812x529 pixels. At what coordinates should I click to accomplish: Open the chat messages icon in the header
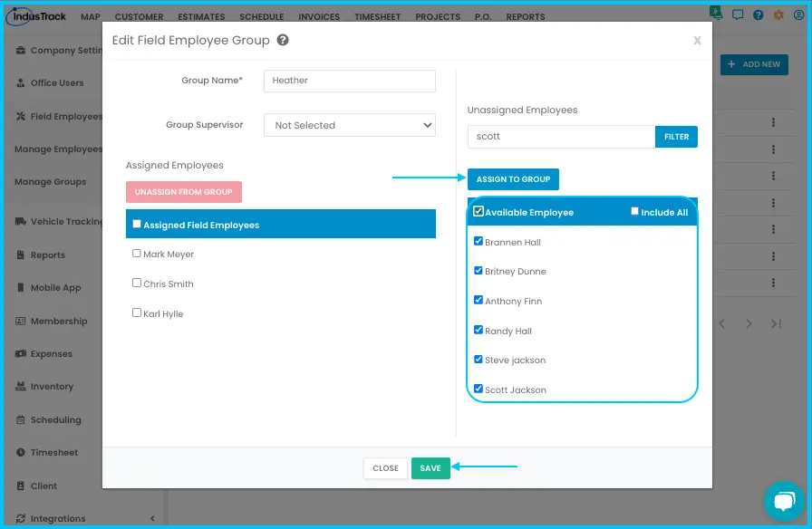pos(738,15)
